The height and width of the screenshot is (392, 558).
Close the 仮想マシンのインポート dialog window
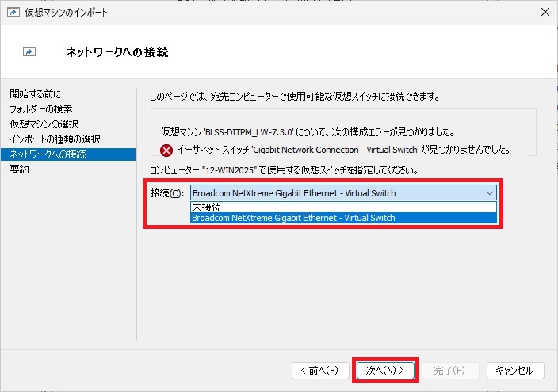click(545, 13)
